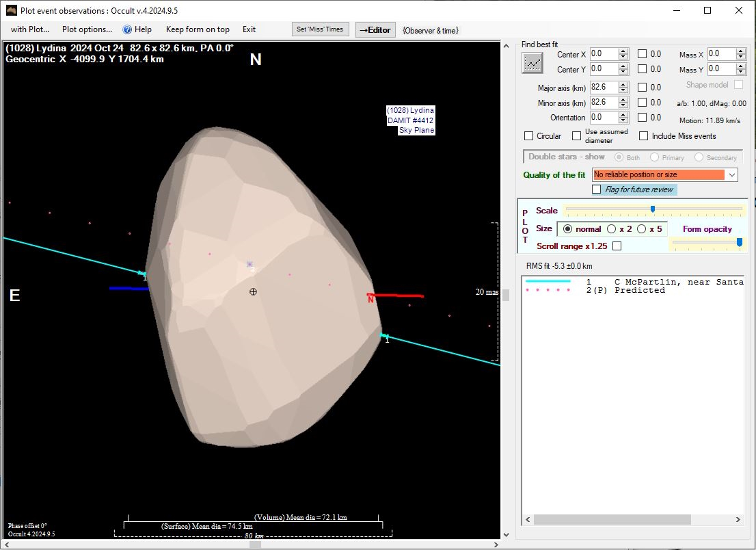Click plot area vertical scrollbar down arrow
Screen dimensions: 756x550
pos(506,534)
